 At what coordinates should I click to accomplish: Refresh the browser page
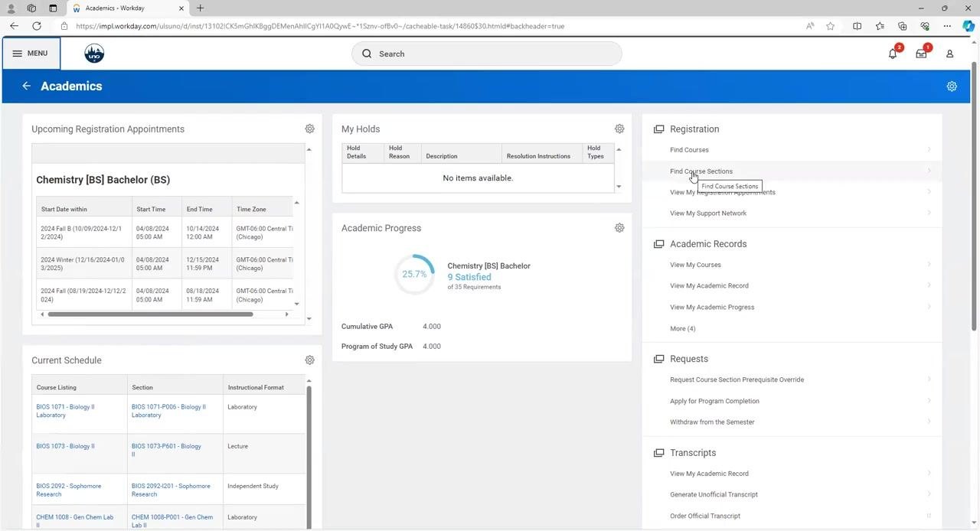click(x=36, y=26)
